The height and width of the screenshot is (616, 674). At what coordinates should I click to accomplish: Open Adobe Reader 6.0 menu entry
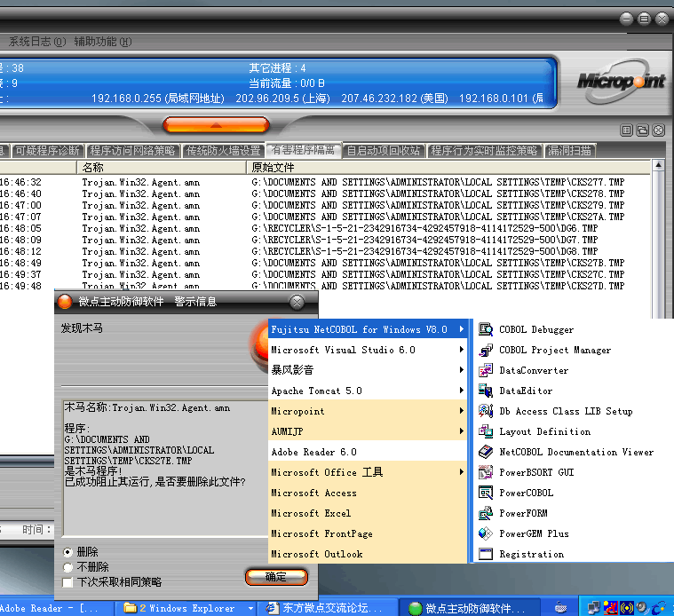[368, 452]
